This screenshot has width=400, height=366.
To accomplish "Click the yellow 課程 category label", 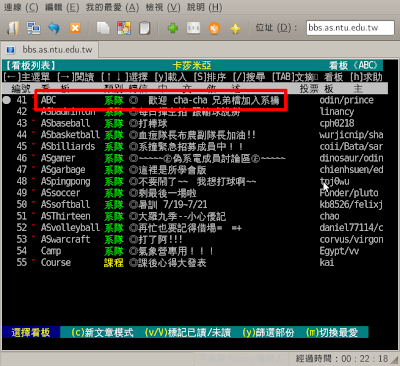I will 114,262.
